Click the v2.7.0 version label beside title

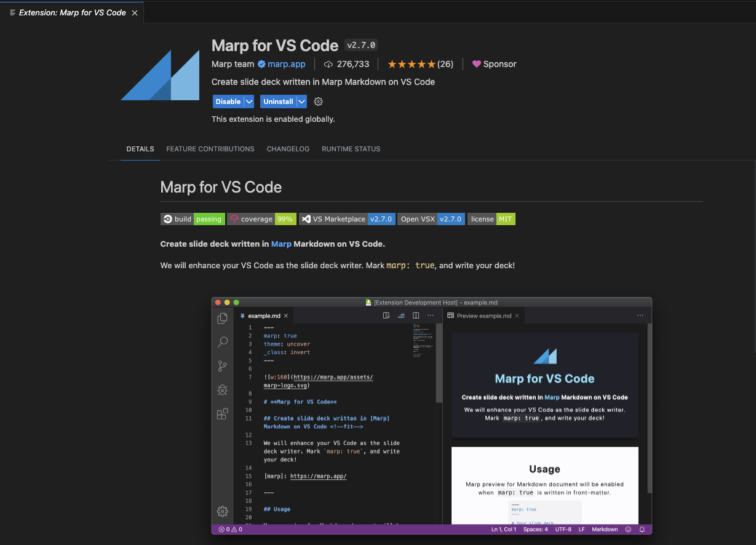pos(361,46)
